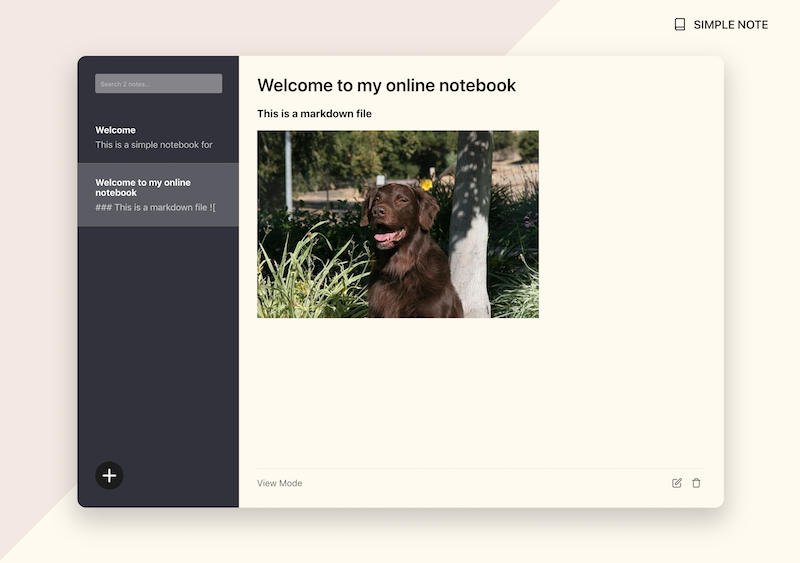Click the 'Welcome to my online notebook' heading
The height and width of the screenshot is (563, 800).
click(386, 86)
